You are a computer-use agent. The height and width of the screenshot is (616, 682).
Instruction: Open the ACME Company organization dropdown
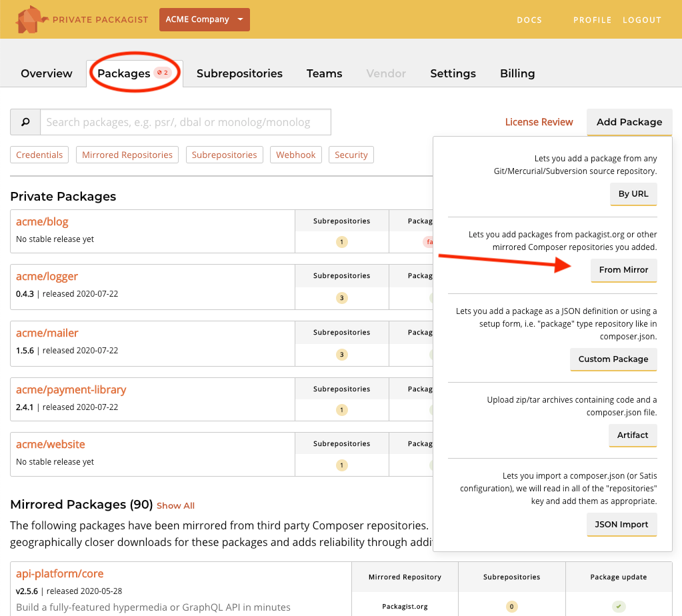[204, 19]
